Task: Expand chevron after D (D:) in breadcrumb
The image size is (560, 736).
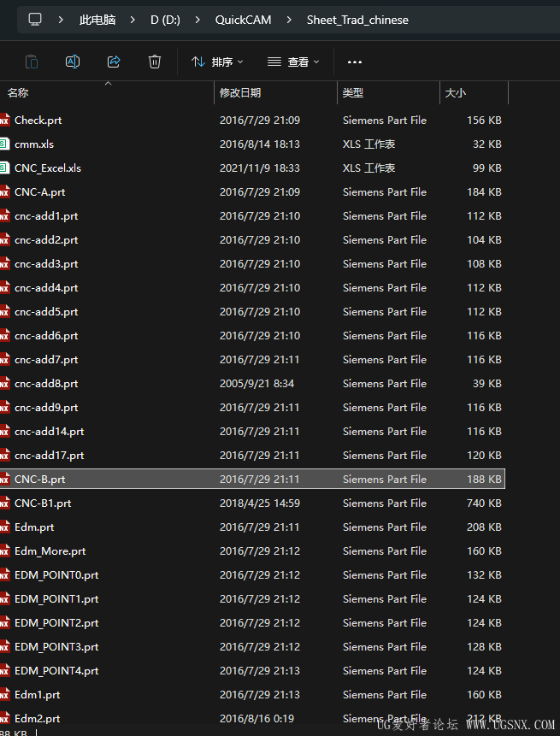Action: point(197,20)
